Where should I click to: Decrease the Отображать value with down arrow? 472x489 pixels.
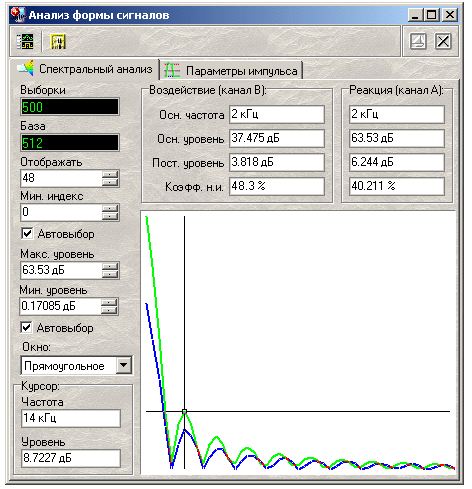coord(110,182)
